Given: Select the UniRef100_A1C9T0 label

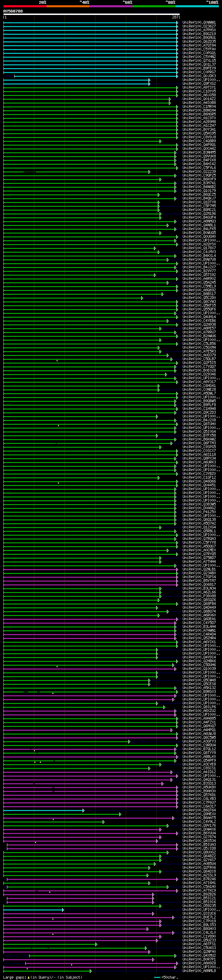Looking at the screenshot, I should pyautogui.click(x=199, y=118).
